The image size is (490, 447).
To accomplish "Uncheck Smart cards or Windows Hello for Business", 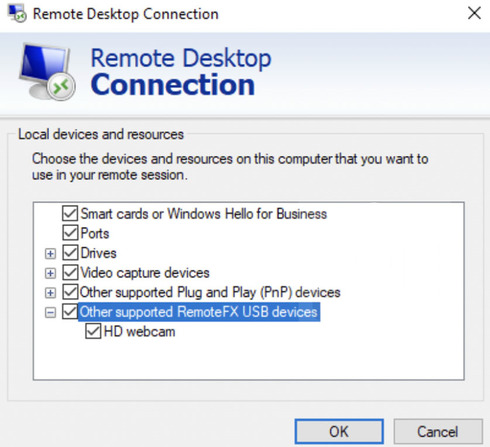I will click(x=70, y=213).
